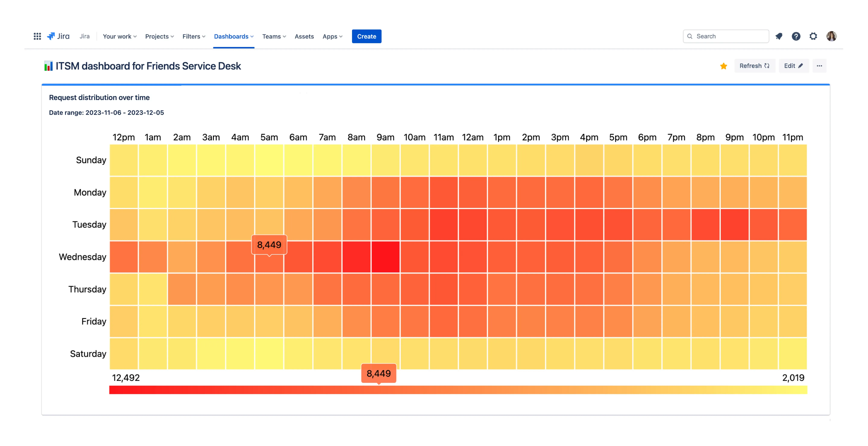This screenshot has height=446, width=868.
Task: Open the dashboard more options ellipsis
Action: click(x=820, y=66)
